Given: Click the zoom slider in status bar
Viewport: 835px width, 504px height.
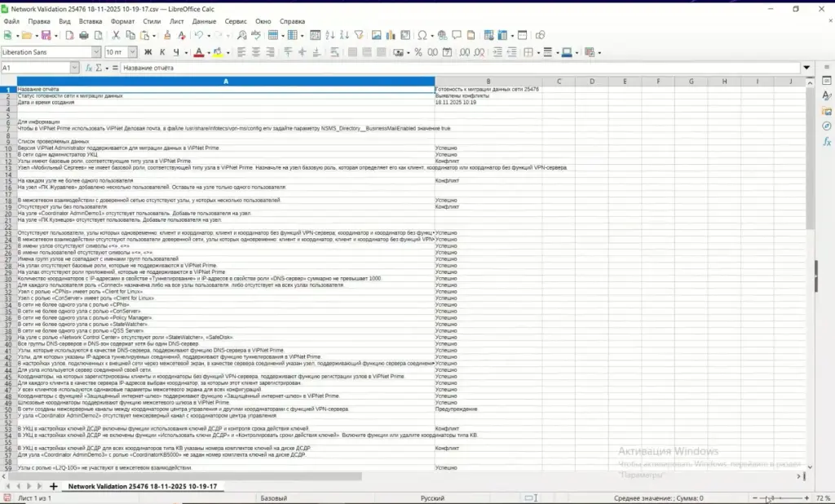Looking at the screenshot, I should (x=780, y=498).
